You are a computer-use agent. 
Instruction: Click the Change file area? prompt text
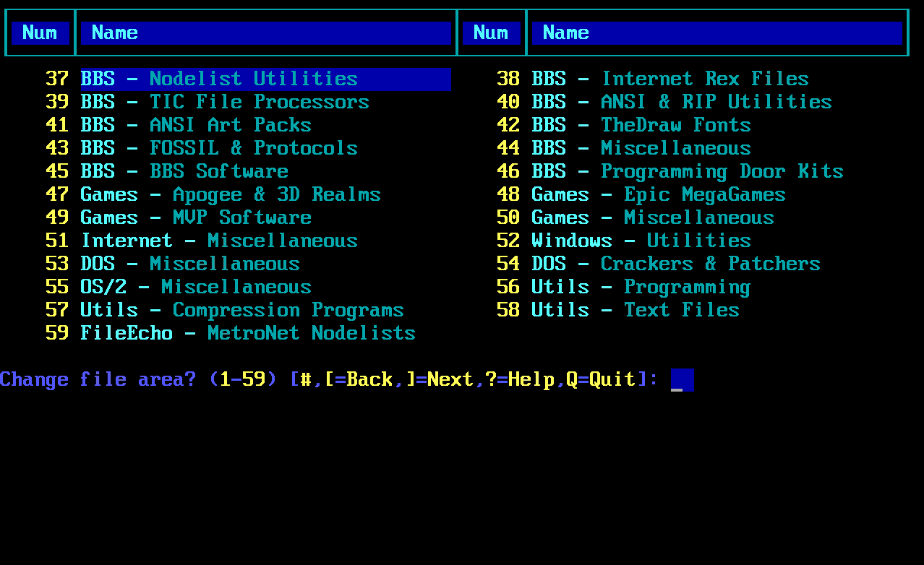click(x=98, y=380)
